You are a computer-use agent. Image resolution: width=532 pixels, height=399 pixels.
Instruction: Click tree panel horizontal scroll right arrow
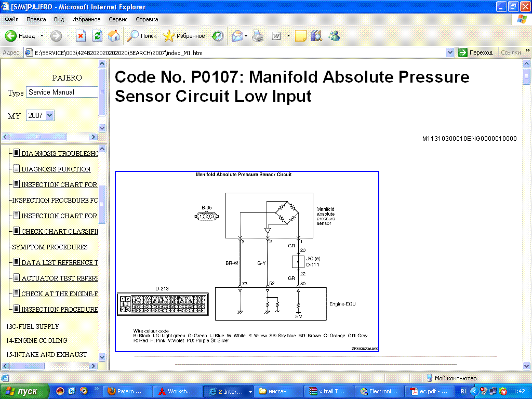click(x=94, y=366)
